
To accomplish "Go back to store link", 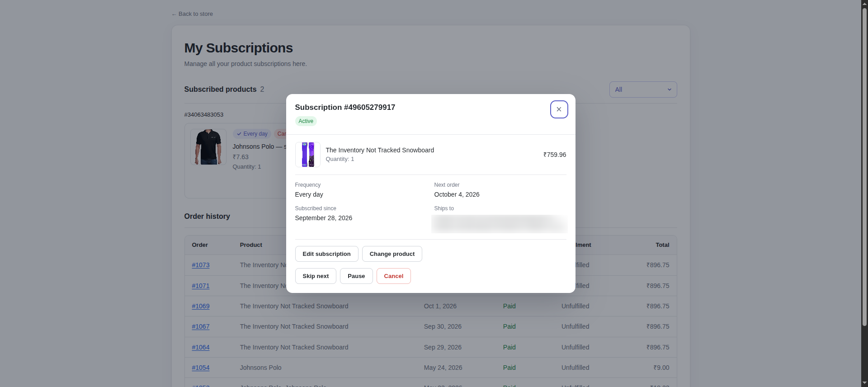I will 192,14.
